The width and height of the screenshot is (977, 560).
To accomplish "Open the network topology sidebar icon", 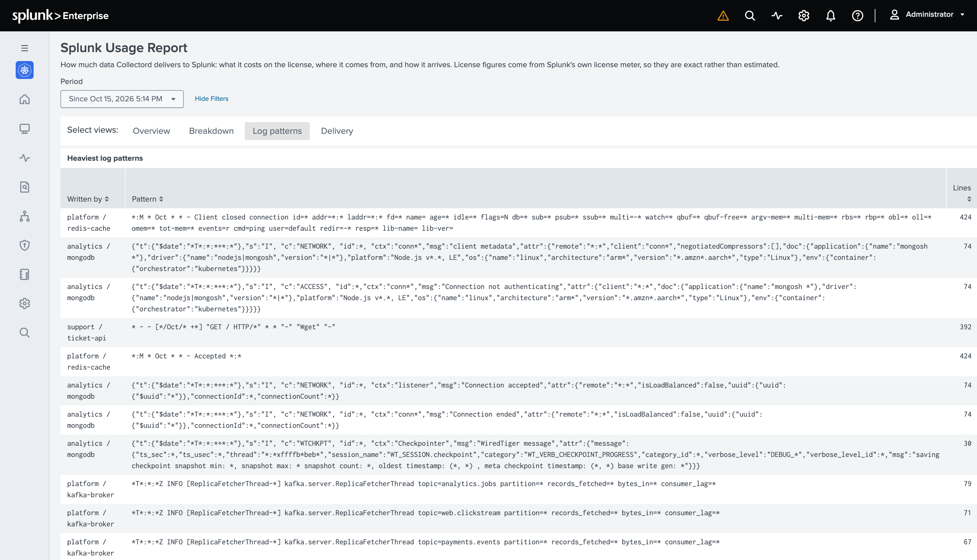I will pyautogui.click(x=25, y=216).
